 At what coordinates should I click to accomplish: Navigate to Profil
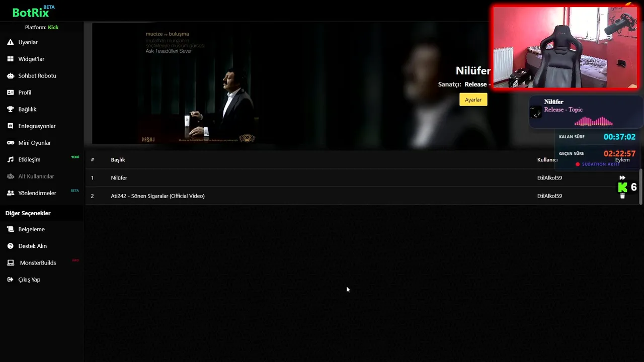point(25,93)
